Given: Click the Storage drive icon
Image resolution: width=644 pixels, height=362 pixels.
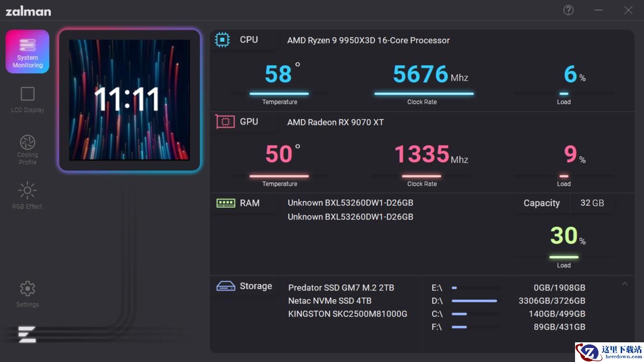Looking at the screenshot, I should coord(226,286).
